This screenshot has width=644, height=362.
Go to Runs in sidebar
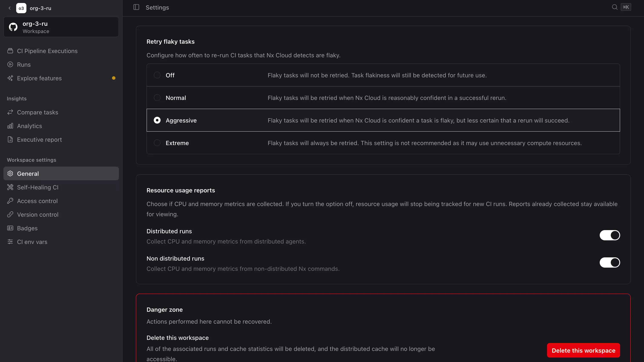61,65
